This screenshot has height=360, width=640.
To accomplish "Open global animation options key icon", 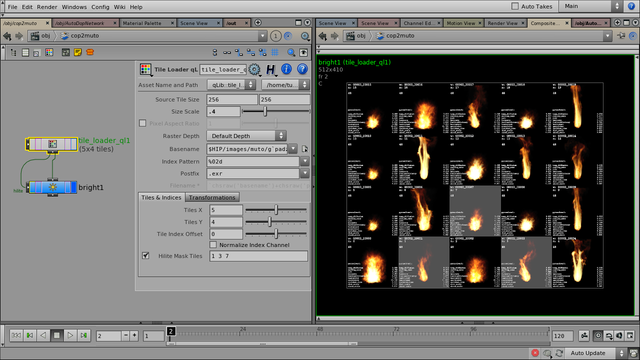I will 584,336.
